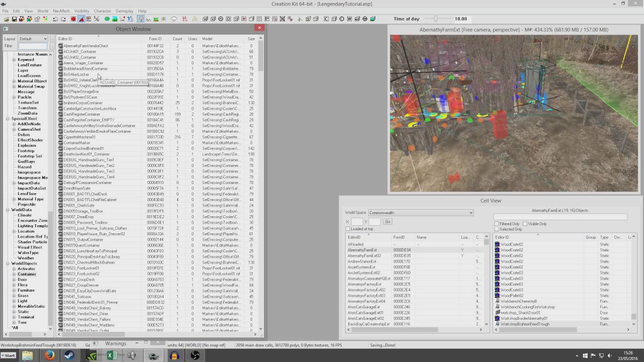Expand the Keyword tree node

pyautogui.click(x=14, y=60)
